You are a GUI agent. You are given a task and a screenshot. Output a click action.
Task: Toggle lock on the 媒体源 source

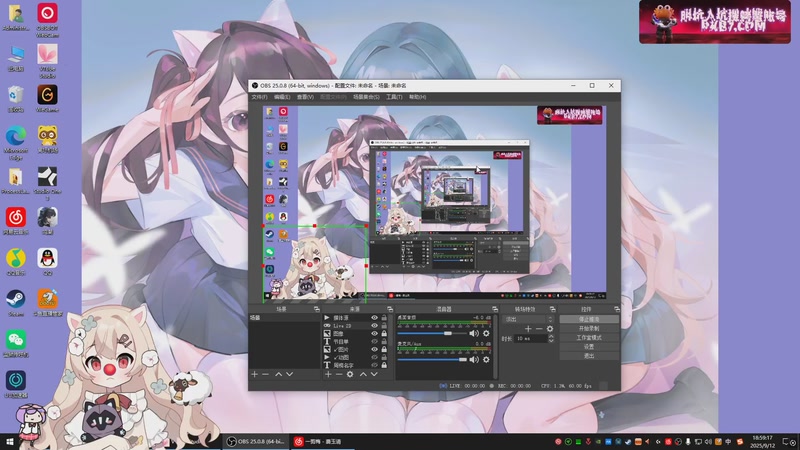pyautogui.click(x=384, y=318)
